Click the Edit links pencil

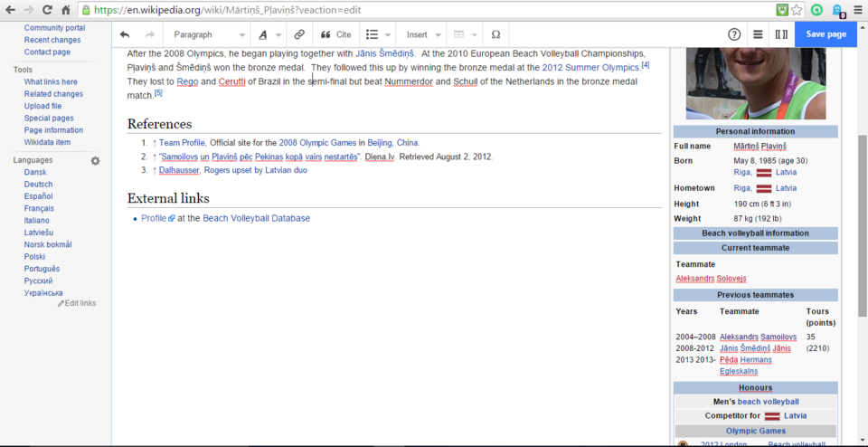click(77, 303)
